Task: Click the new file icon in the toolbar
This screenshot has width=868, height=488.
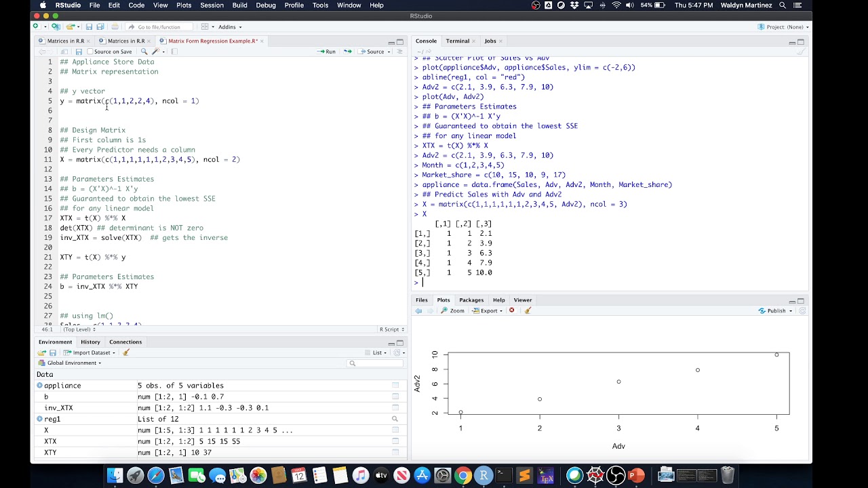Action: point(36,26)
